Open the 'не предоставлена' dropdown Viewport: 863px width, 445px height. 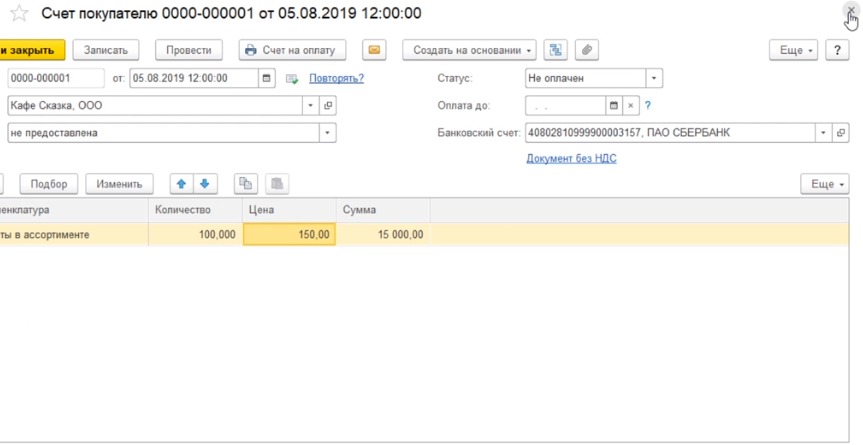click(328, 132)
